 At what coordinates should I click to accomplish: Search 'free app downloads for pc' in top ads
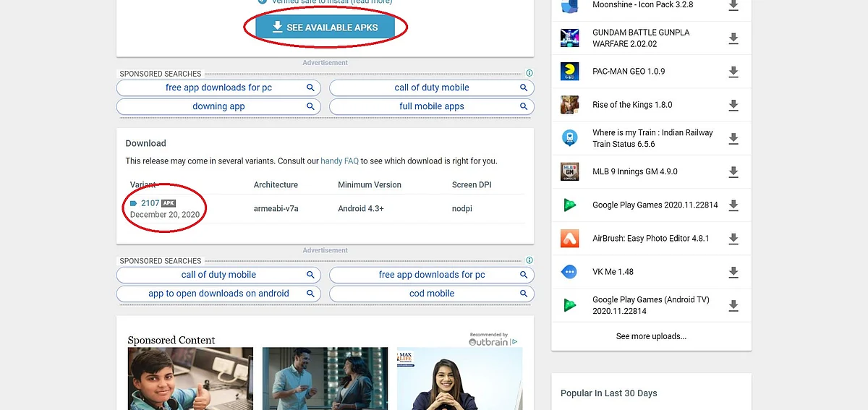(218, 87)
